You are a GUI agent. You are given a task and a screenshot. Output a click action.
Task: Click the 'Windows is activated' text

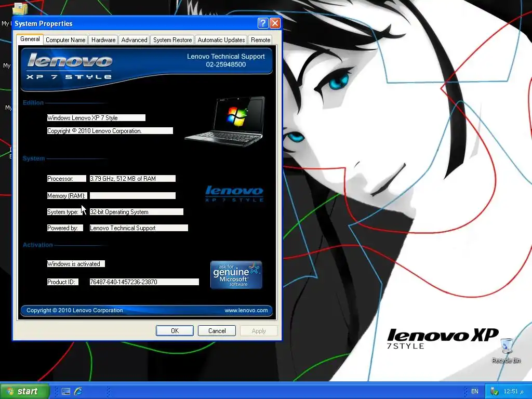coord(76,263)
